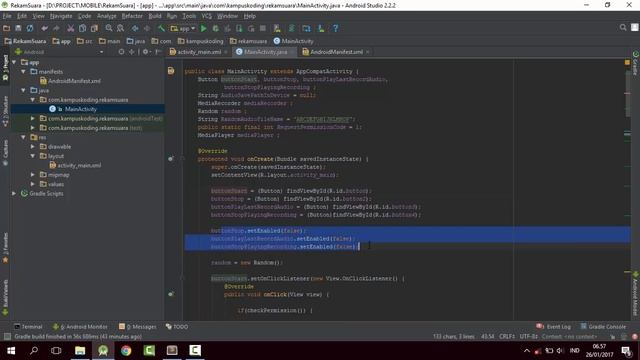Click the Synchronize toolbar icon
640x360 pixels.
(x=30, y=28)
